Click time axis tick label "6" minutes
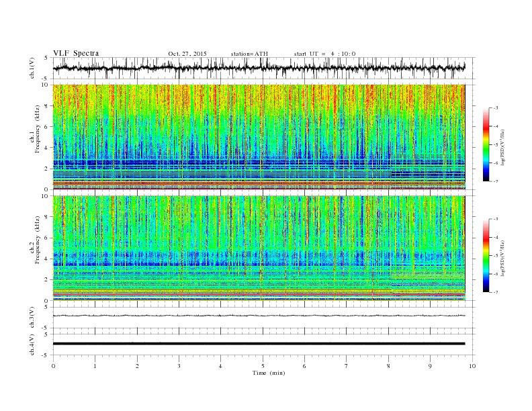The image size is (532, 411). point(304,366)
